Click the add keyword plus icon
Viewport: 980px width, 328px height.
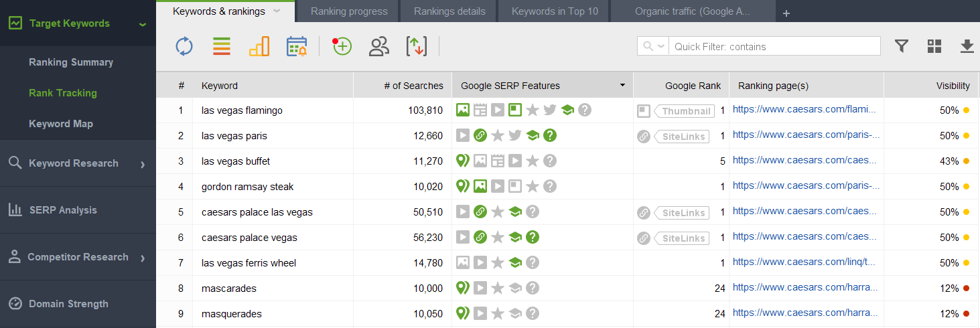pyautogui.click(x=342, y=46)
